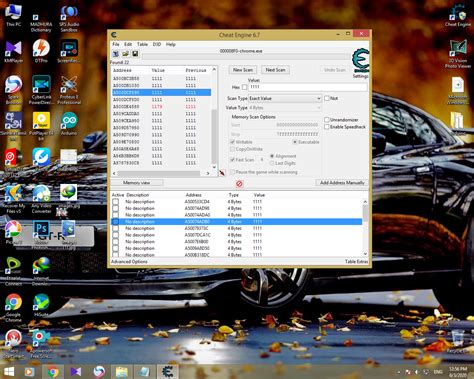
Task: Open Table Extras
Action: (x=356, y=262)
